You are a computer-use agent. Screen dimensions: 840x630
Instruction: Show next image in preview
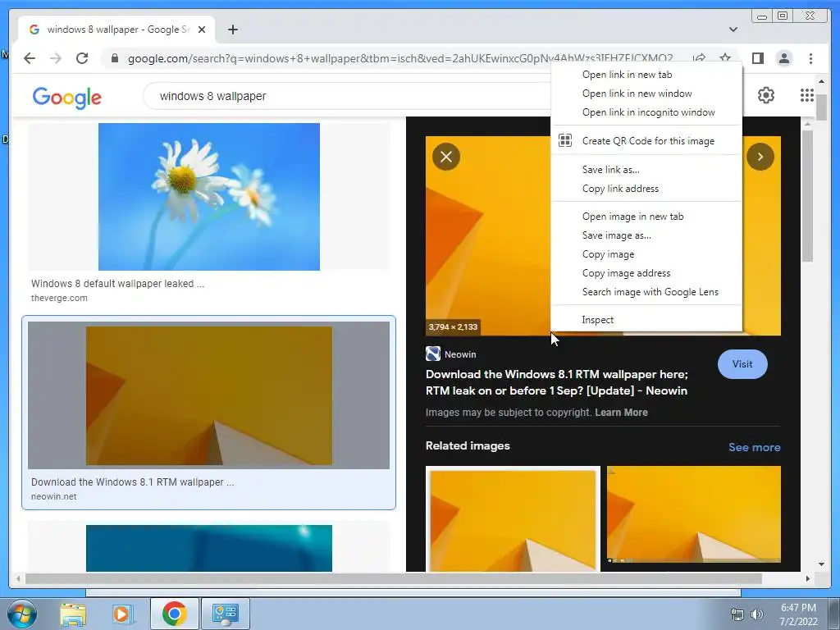tap(760, 157)
